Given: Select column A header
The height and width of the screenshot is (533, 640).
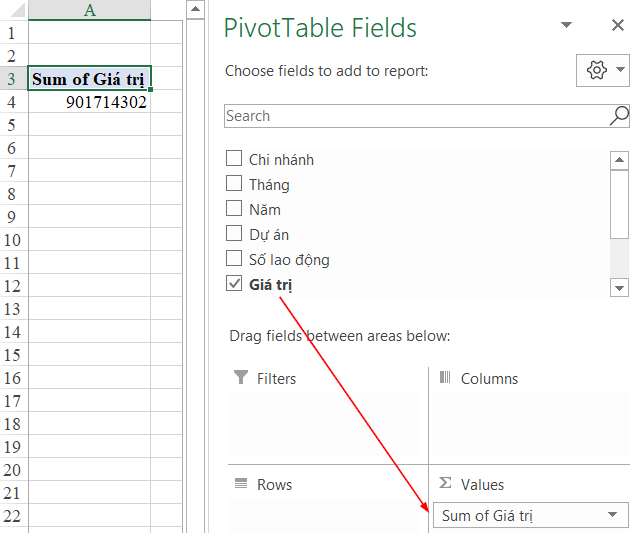Looking at the screenshot, I should tap(89, 10).
